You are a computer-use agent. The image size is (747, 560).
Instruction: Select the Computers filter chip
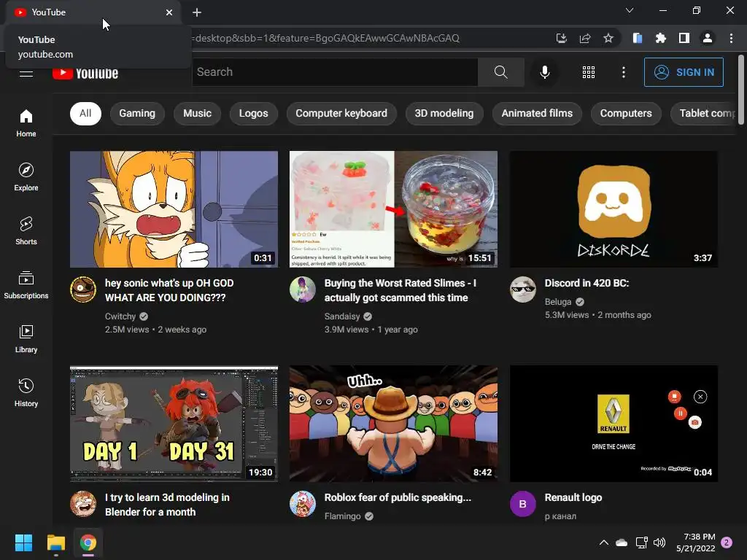point(626,113)
